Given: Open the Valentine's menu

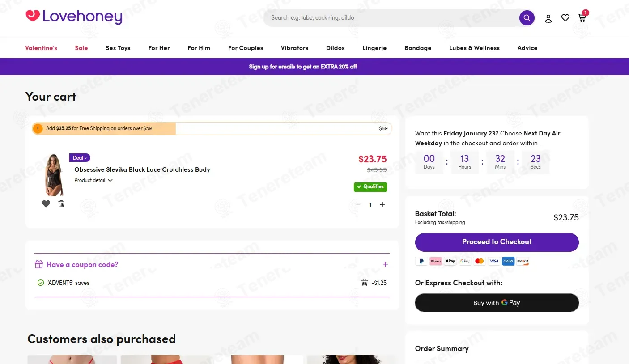Looking at the screenshot, I should (x=41, y=48).
